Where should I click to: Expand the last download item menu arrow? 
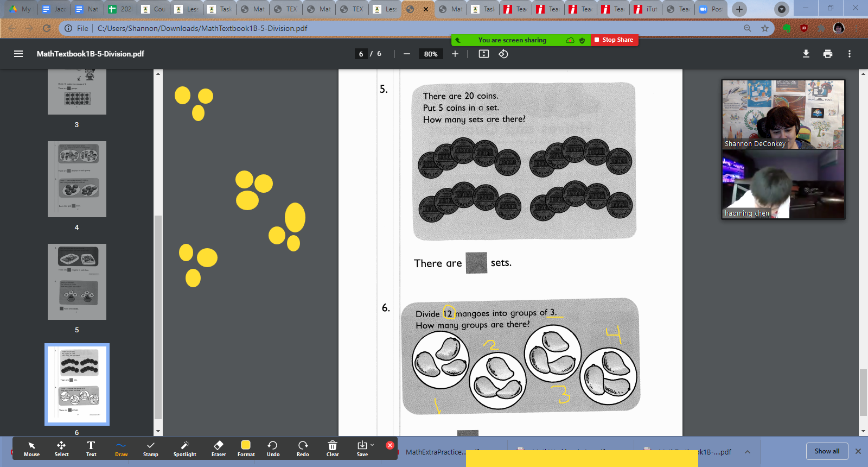(x=748, y=452)
